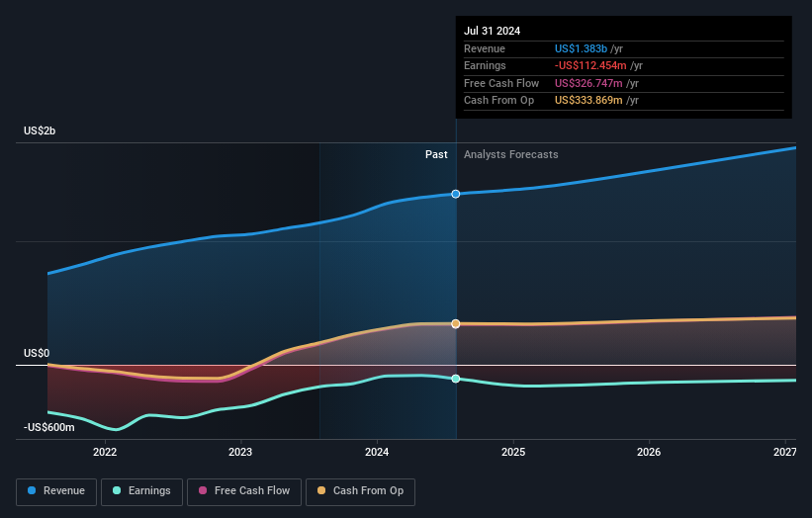Click the Past label on chart
This screenshot has width=812, height=518.
[436, 155]
